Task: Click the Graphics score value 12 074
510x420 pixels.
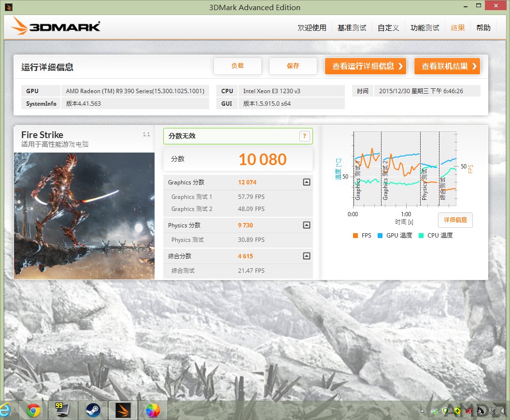Action: (247, 182)
